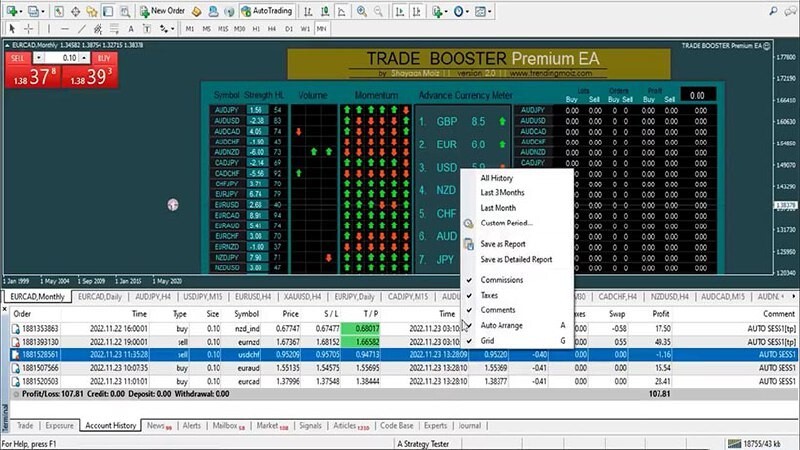Open the Profiles toolbar icon
Screen dimensions: 800x450
click(x=34, y=11)
